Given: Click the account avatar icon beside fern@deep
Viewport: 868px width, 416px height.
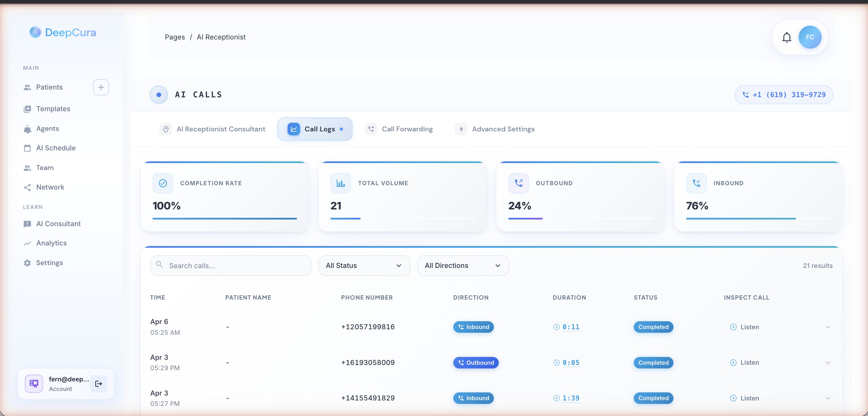Looking at the screenshot, I should point(34,384).
